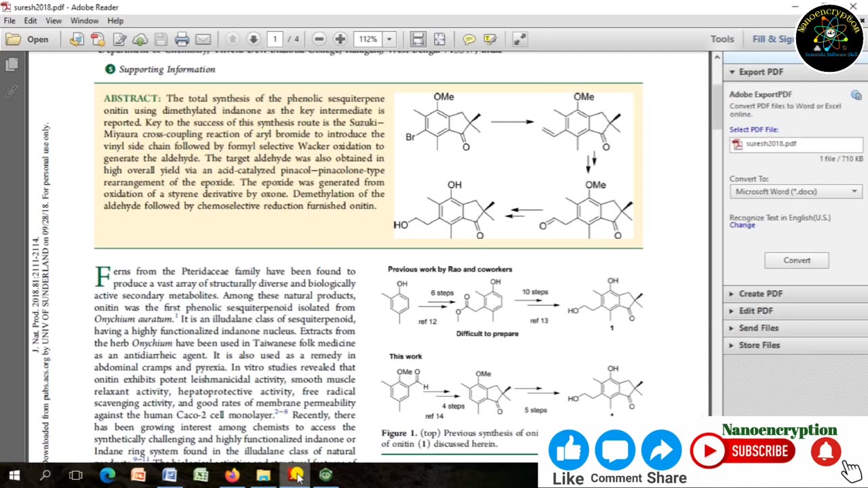Go to previous page with up arrow

coord(233,39)
